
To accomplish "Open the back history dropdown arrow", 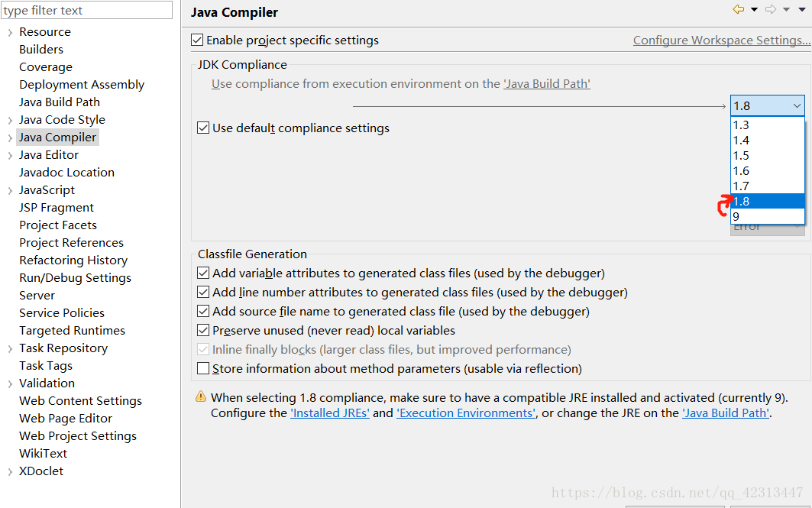I will coord(754,10).
